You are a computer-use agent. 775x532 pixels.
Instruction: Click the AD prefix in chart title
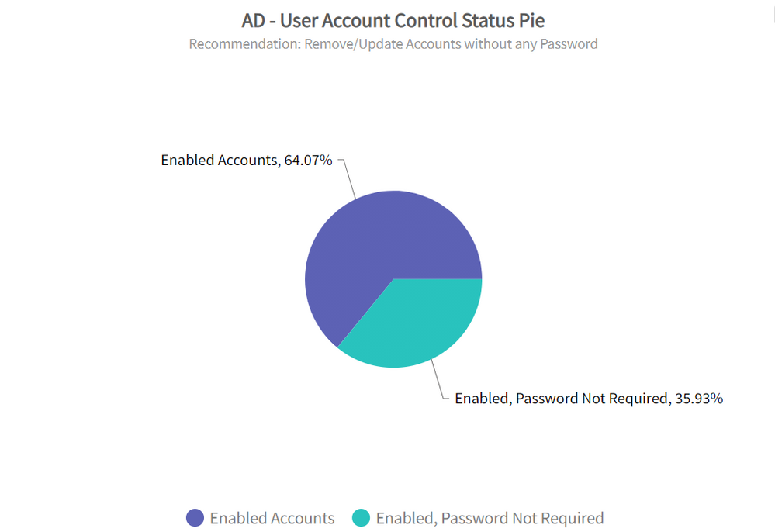click(x=254, y=20)
